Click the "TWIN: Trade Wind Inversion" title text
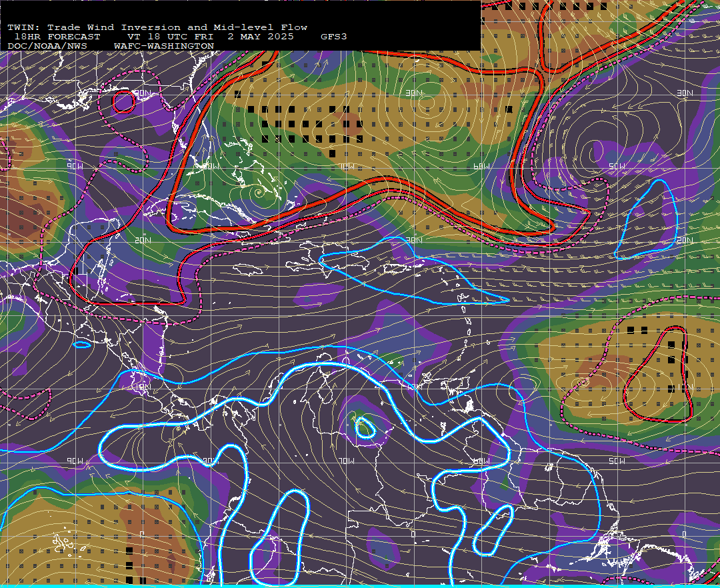This screenshot has width=720, height=588. click(x=94, y=27)
